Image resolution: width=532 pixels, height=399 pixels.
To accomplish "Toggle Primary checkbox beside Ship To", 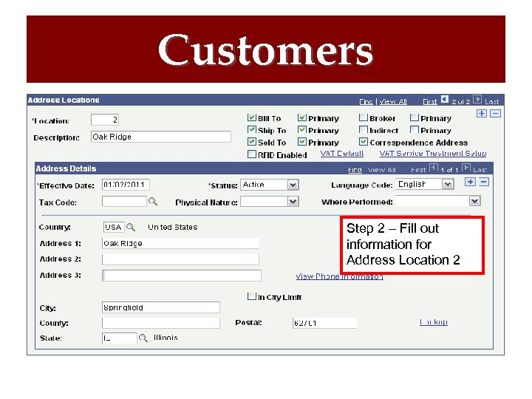I will tap(302, 129).
